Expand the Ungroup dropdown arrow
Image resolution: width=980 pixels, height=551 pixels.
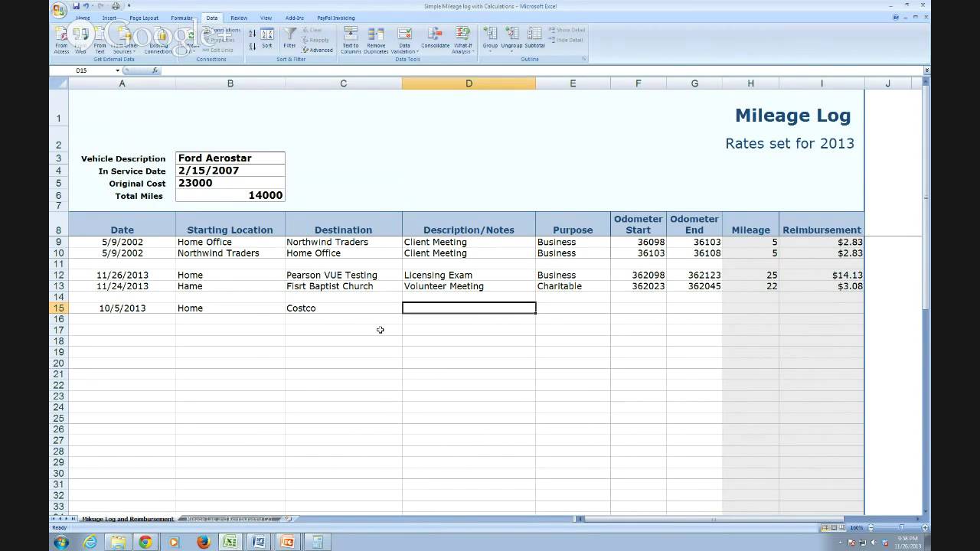pos(511,52)
